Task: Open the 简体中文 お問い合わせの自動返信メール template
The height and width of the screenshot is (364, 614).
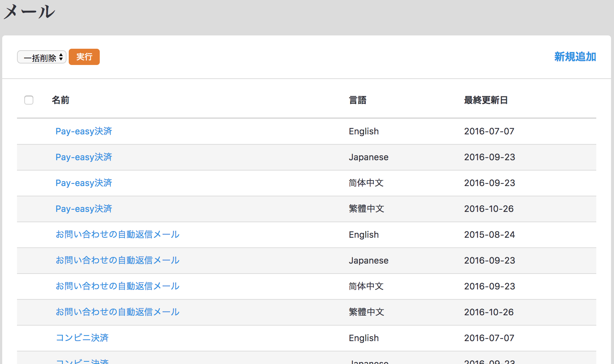Action: pos(117,286)
